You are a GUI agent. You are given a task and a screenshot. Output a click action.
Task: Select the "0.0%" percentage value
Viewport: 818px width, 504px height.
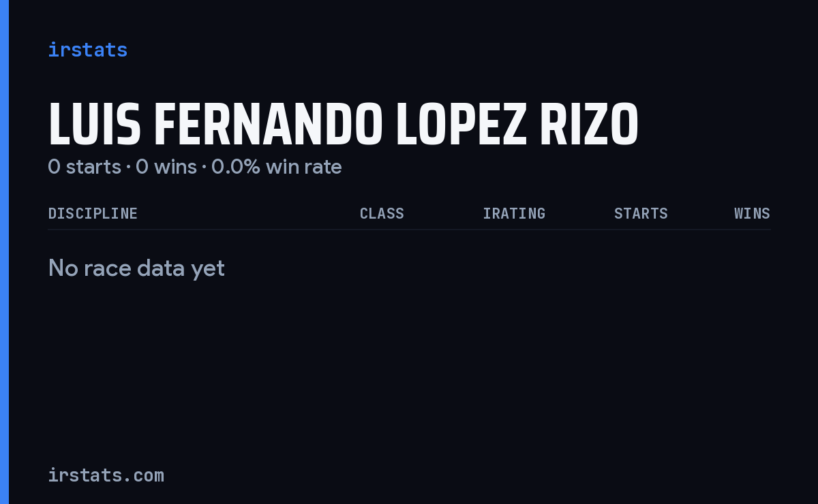236,167
